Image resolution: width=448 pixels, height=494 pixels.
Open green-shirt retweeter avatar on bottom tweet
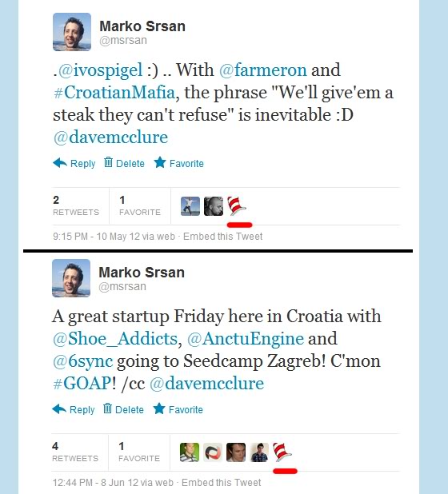coord(190,452)
